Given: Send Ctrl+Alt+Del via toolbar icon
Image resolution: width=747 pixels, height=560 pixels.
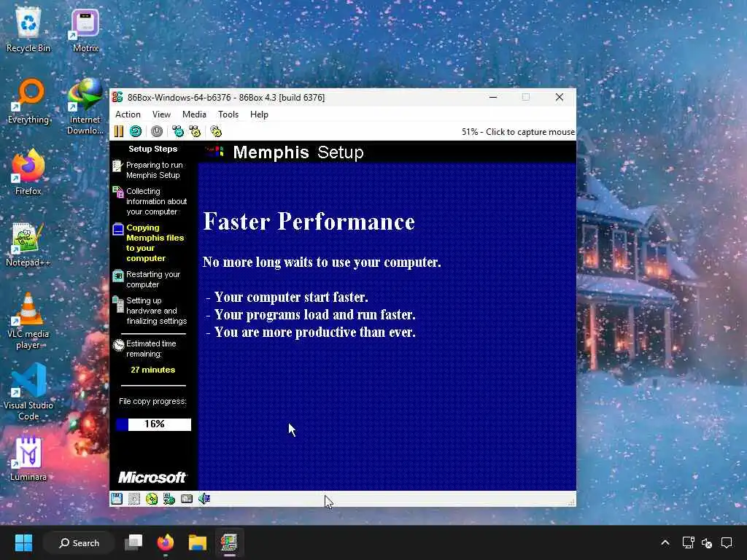Looking at the screenshot, I should [178, 131].
